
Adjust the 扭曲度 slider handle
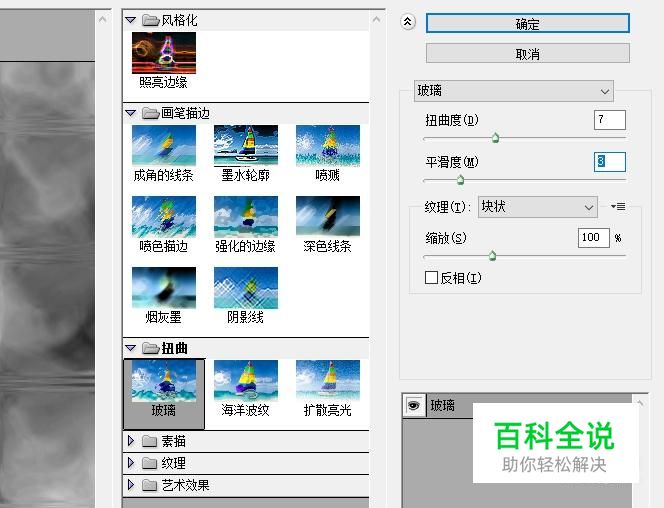click(x=495, y=138)
